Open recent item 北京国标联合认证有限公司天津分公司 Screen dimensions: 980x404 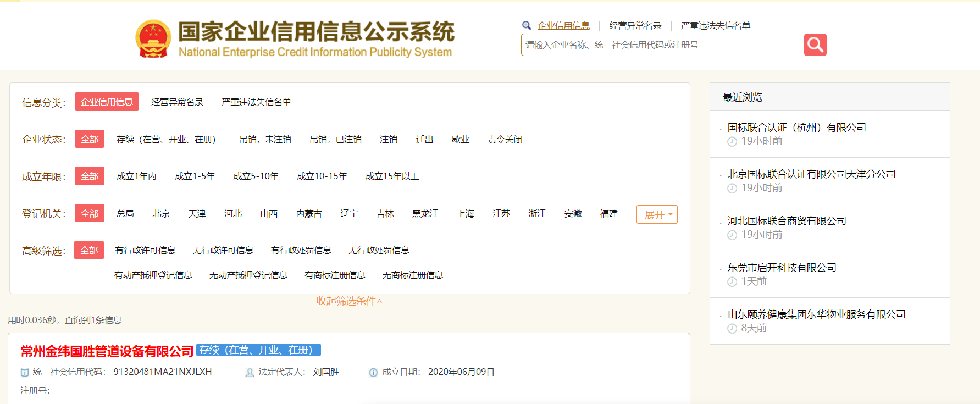tap(811, 174)
